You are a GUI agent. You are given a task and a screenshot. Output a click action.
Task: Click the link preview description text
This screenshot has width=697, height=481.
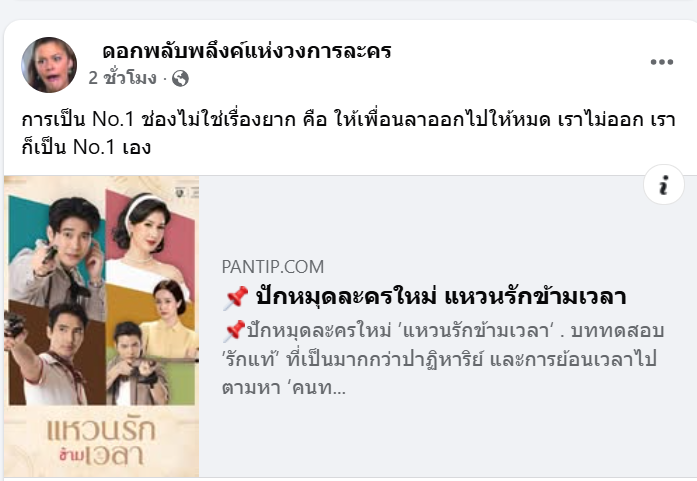(443, 359)
